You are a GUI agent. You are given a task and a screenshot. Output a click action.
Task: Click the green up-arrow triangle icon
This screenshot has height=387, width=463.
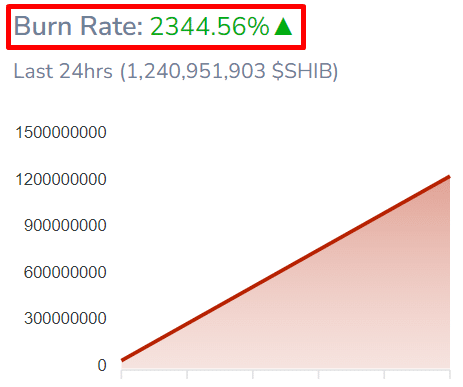click(x=283, y=27)
